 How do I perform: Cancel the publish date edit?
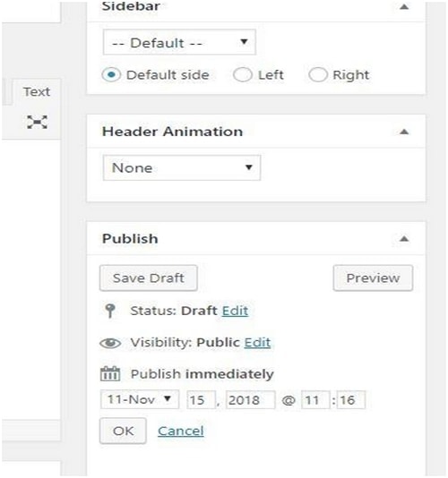coord(181,431)
